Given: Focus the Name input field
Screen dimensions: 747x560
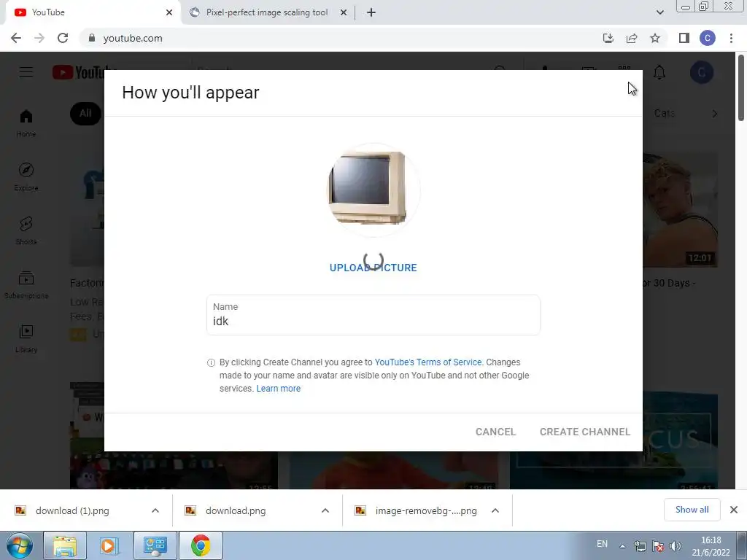Looking at the screenshot, I should pos(373,315).
